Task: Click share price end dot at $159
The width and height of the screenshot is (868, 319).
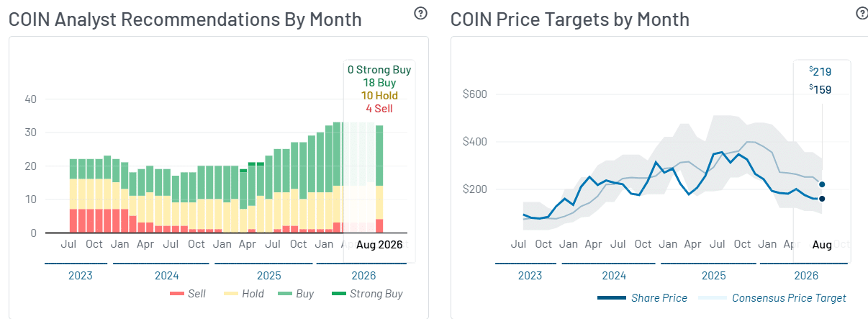Action: point(821,199)
